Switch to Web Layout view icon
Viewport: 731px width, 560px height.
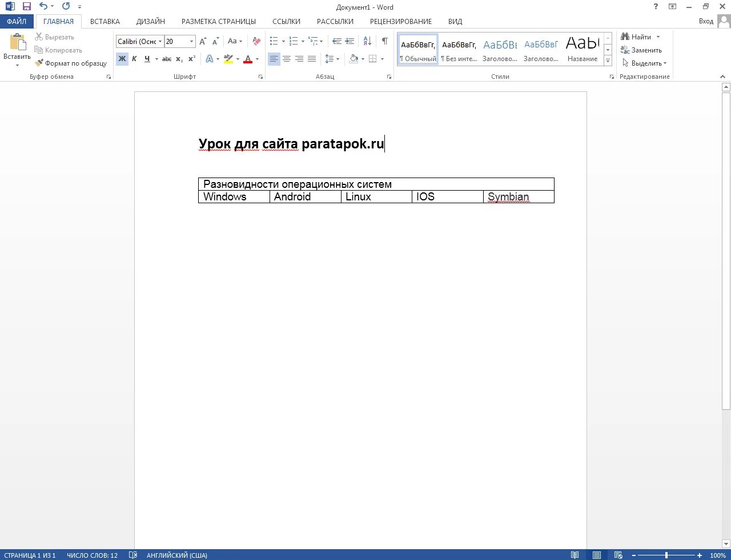618,555
